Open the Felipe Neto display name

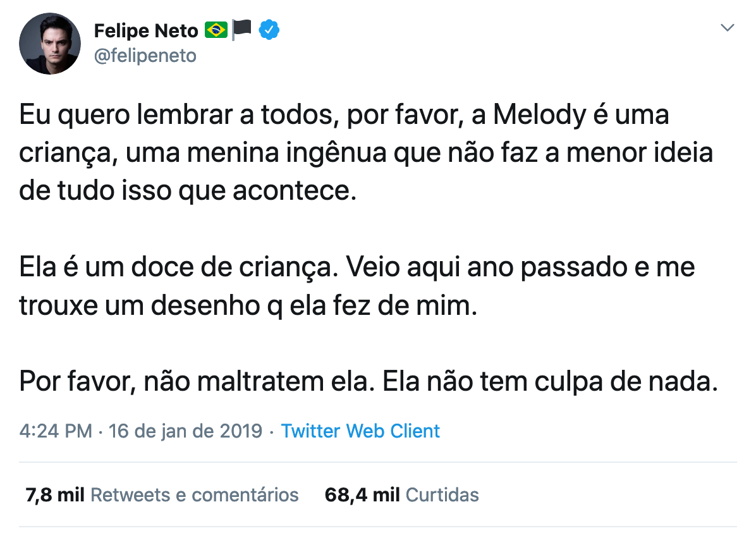[146, 30]
